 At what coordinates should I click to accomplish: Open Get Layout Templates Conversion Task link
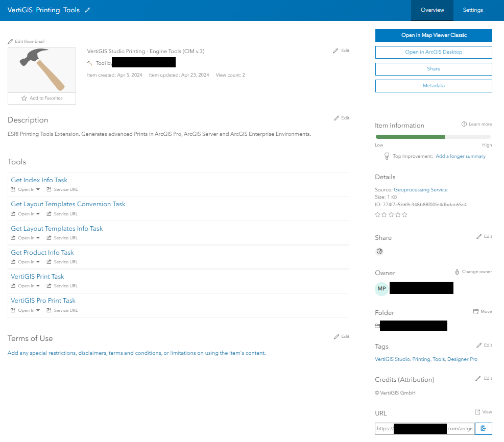click(x=68, y=204)
